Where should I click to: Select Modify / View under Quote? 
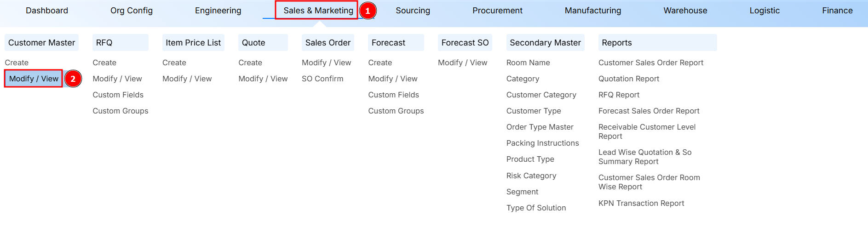[x=263, y=79]
